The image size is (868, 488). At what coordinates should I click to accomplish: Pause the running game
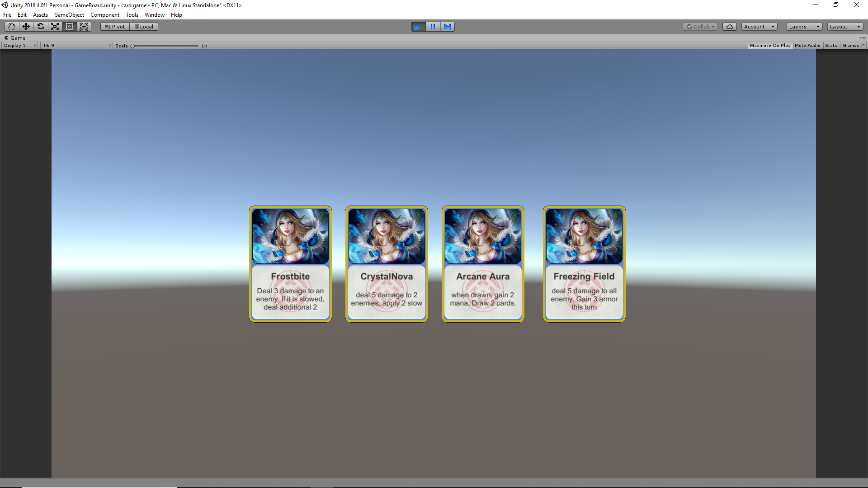pyautogui.click(x=433, y=27)
